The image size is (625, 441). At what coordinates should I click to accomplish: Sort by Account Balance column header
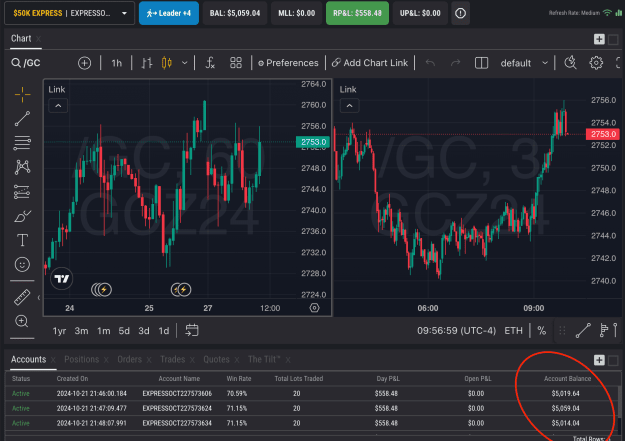(568, 378)
